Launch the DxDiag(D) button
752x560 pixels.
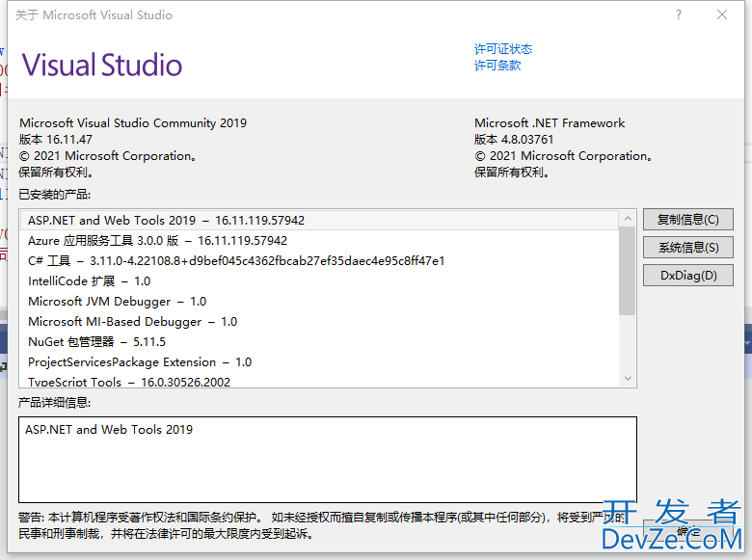tap(687, 276)
